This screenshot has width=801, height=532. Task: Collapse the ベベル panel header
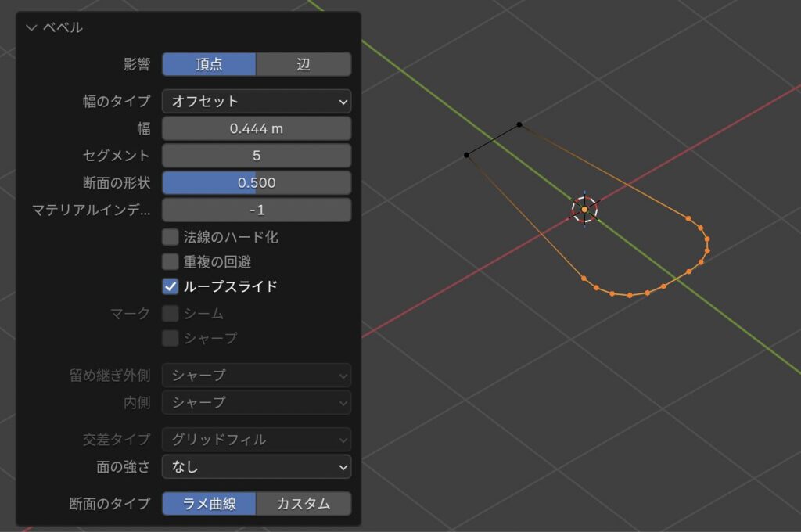pyautogui.click(x=31, y=27)
